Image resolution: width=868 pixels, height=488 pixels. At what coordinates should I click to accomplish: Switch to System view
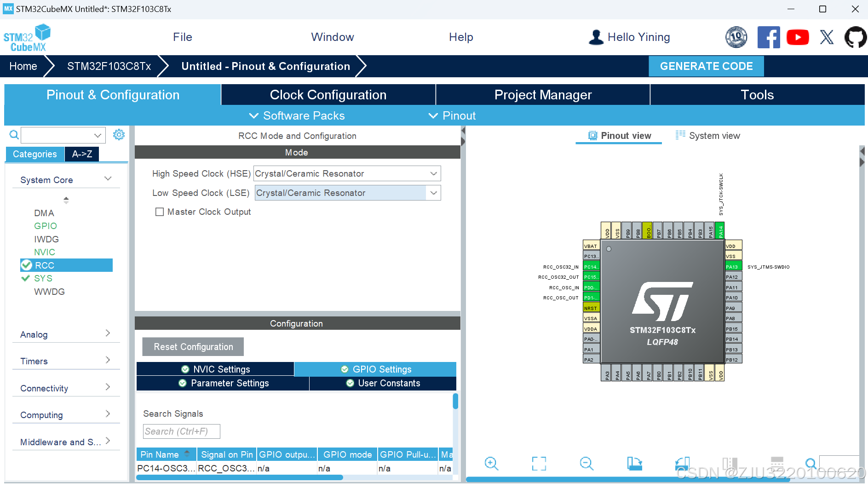pos(707,136)
